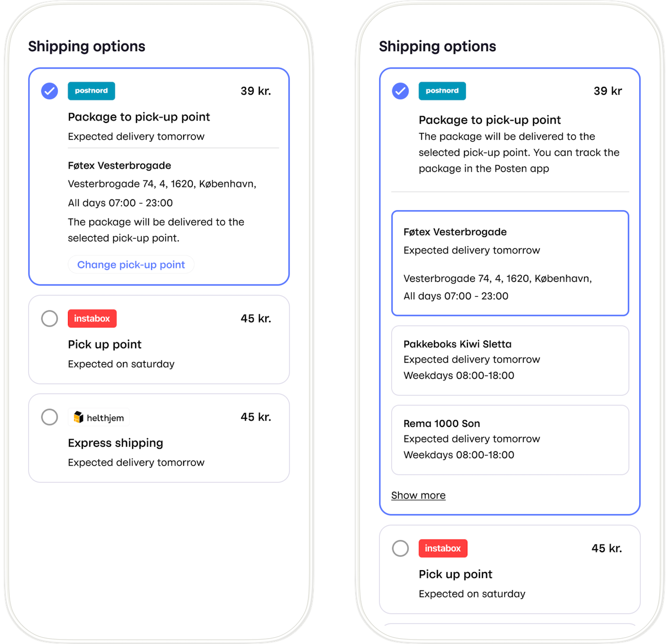Choose the Pakkeboks Kiwi Sletta pick-up point

pos(510,360)
